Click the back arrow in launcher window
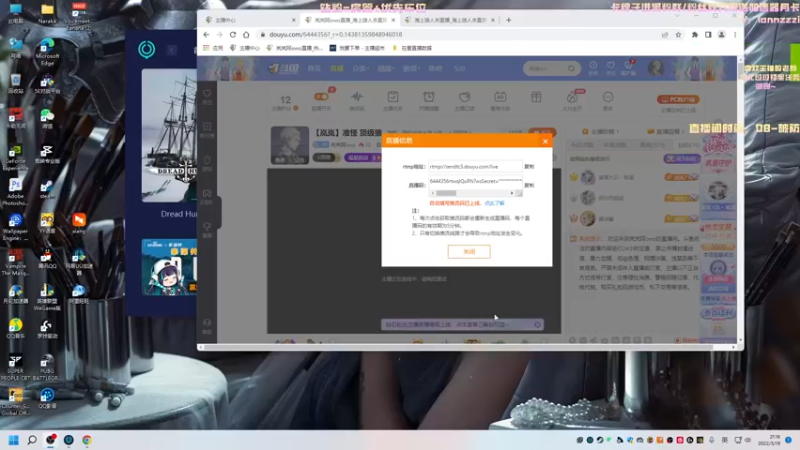This screenshot has width=800, height=450. [171, 50]
